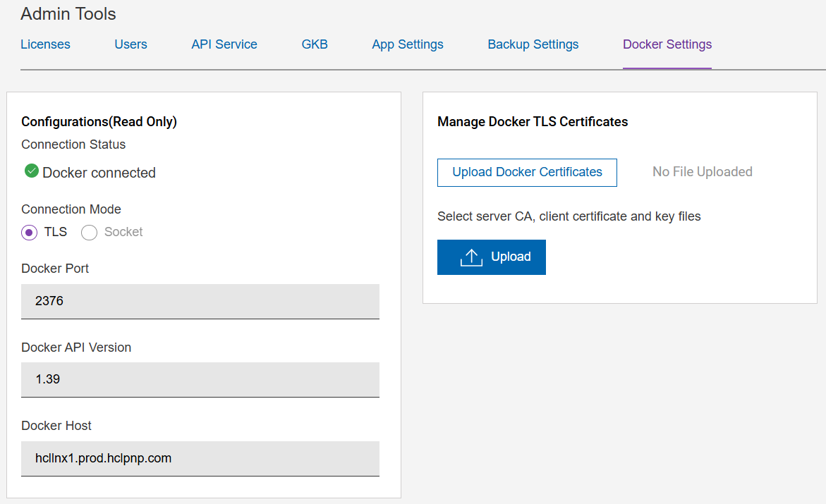Click the No File Uploaded status text
The width and height of the screenshot is (826, 504).
point(702,172)
